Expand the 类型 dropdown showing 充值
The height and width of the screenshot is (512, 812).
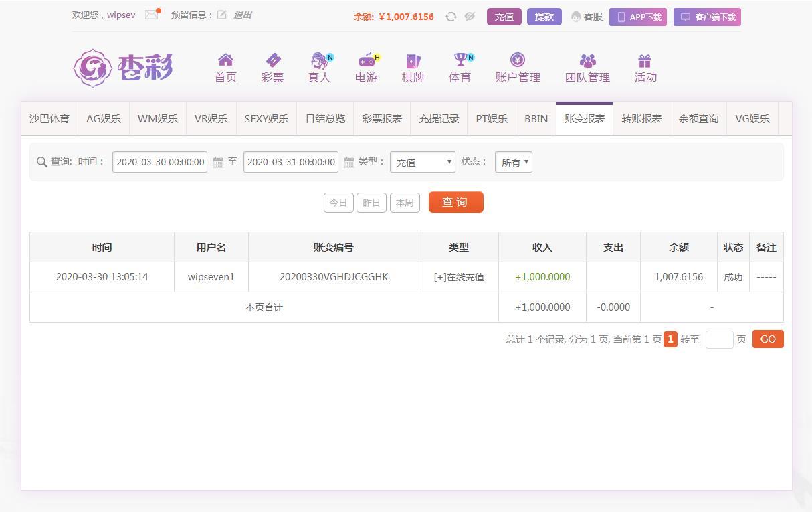(423, 162)
